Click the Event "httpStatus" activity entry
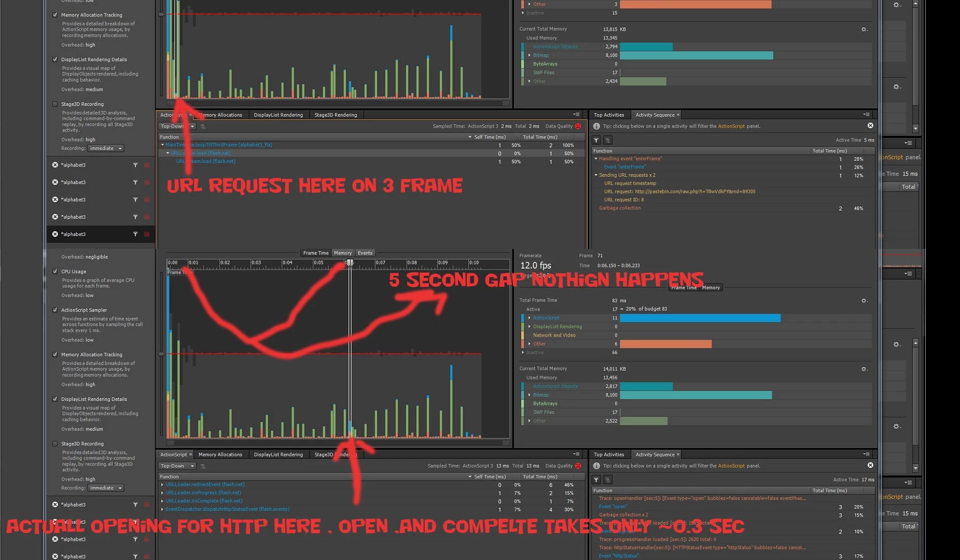960x560 pixels. [619, 556]
